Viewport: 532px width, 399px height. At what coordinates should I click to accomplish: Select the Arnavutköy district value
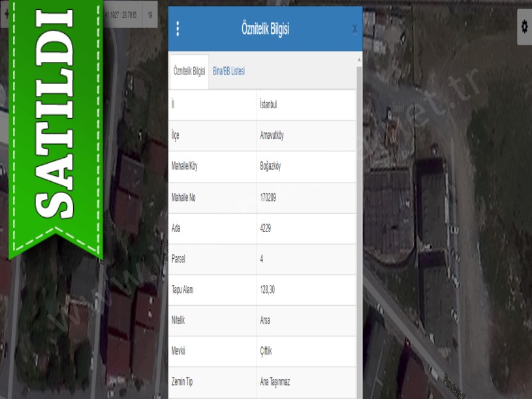point(272,136)
